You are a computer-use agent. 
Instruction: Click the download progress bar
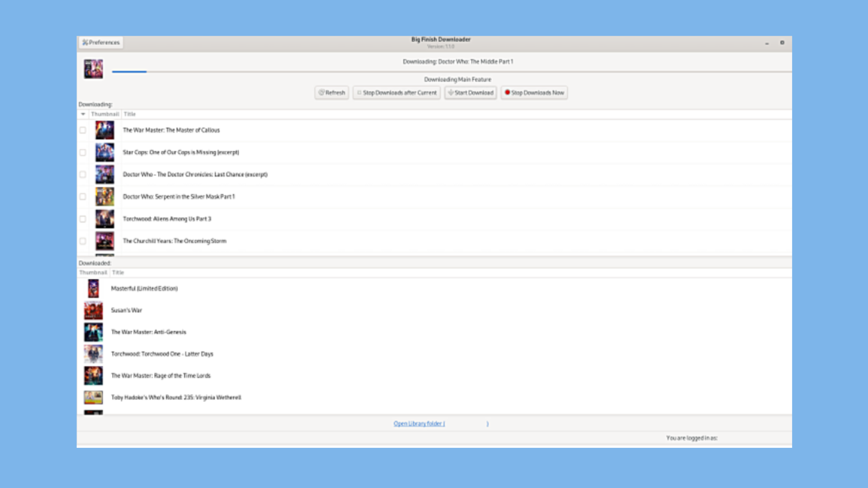pos(452,71)
